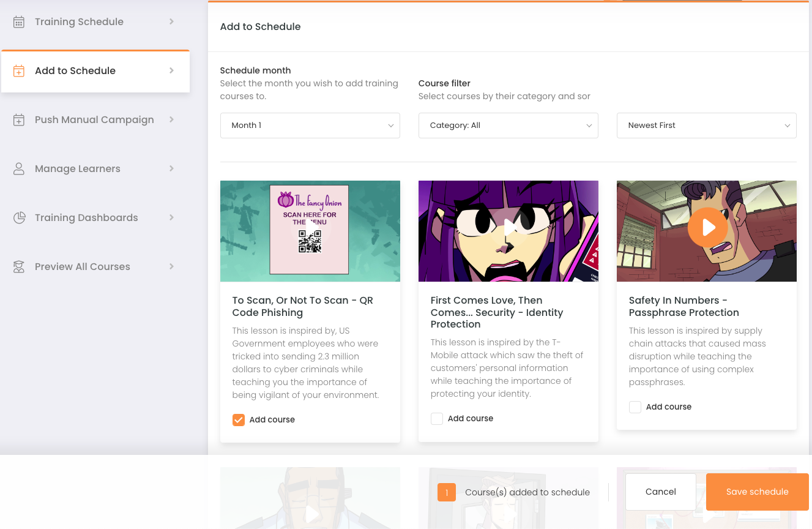Navigate to Training Dashboards
Image resolution: width=812 pixels, height=529 pixels.
click(95, 218)
